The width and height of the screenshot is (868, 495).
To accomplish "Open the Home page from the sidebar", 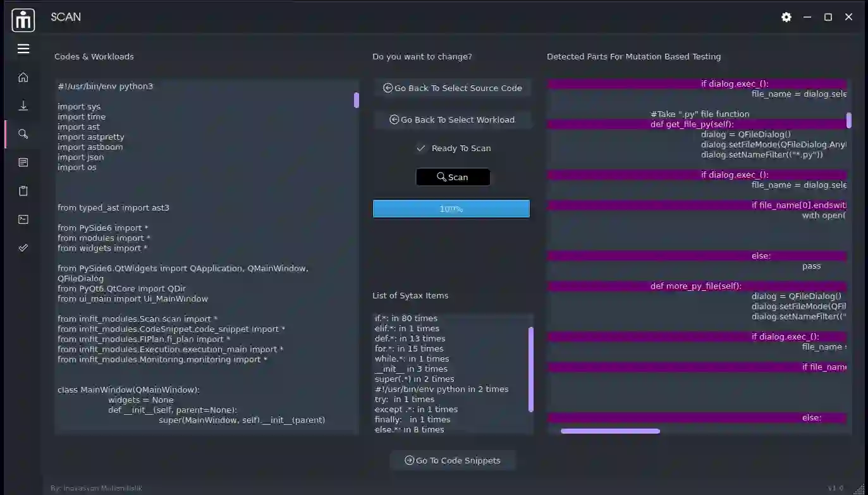I will click(23, 77).
